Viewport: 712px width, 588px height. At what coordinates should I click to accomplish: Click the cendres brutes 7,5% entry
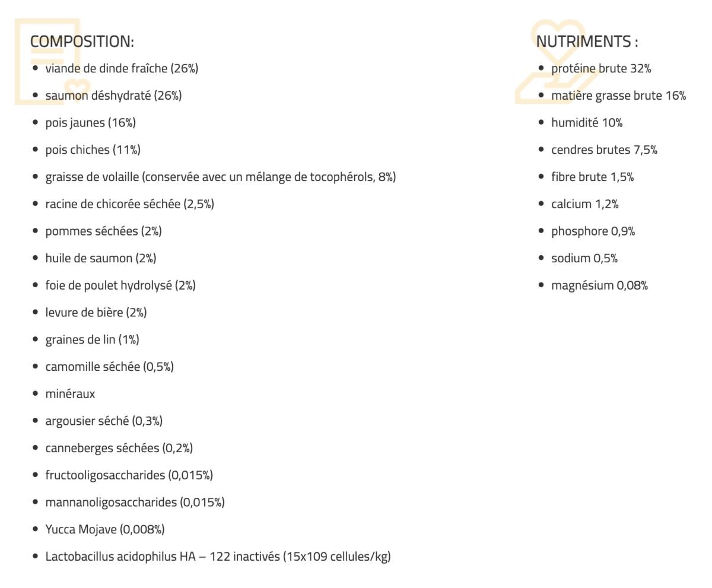(604, 150)
